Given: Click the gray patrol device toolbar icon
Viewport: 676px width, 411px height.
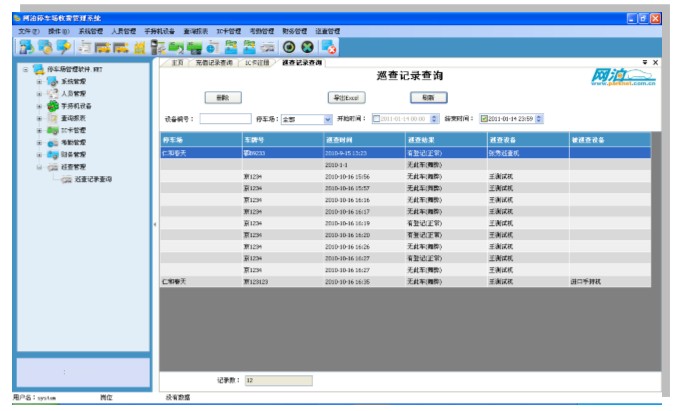Looking at the screenshot, I should point(267,47).
